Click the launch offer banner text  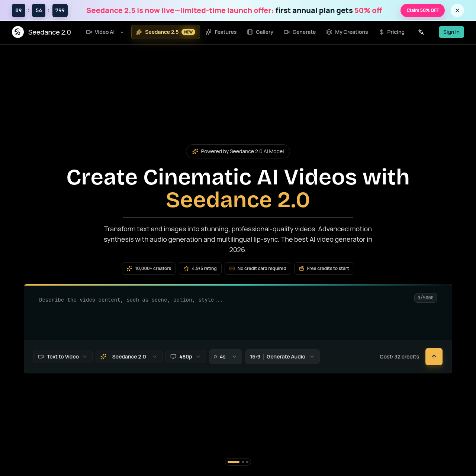click(234, 10)
